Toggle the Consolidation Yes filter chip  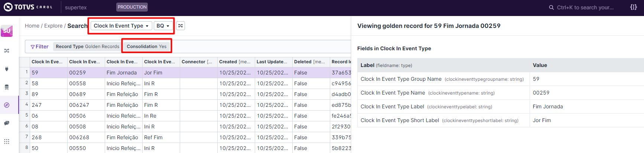coord(147,47)
